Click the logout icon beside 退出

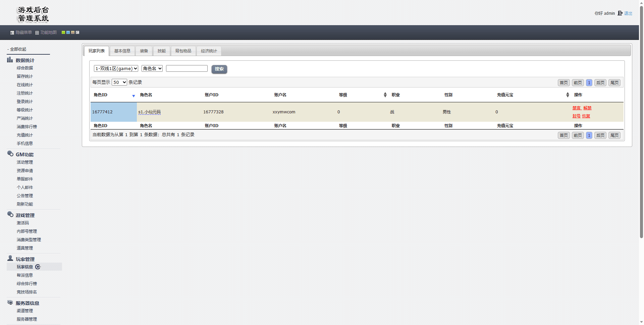[x=620, y=13]
